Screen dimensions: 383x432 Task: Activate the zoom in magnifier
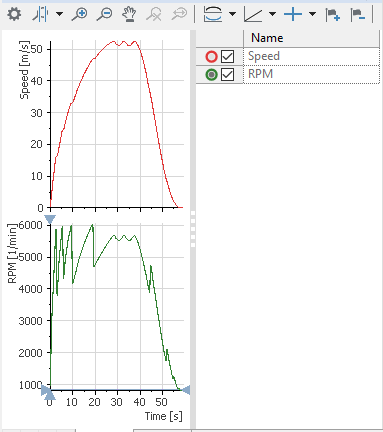coord(80,14)
